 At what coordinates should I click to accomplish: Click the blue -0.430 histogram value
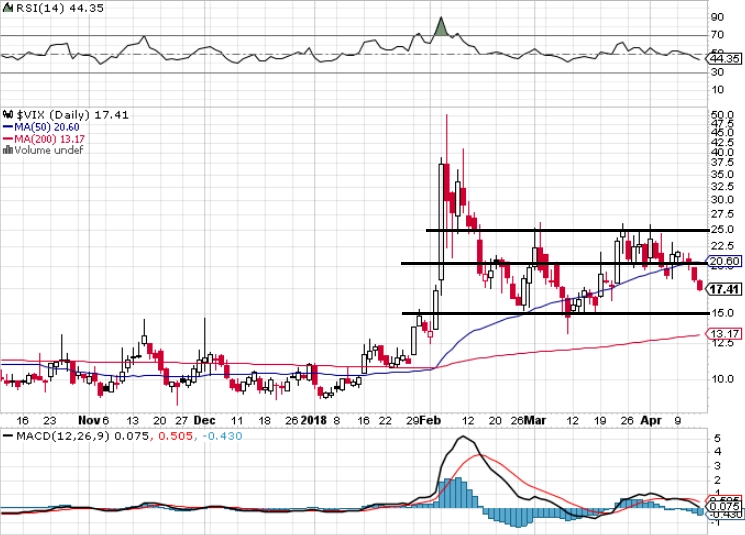(x=222, y=436)
